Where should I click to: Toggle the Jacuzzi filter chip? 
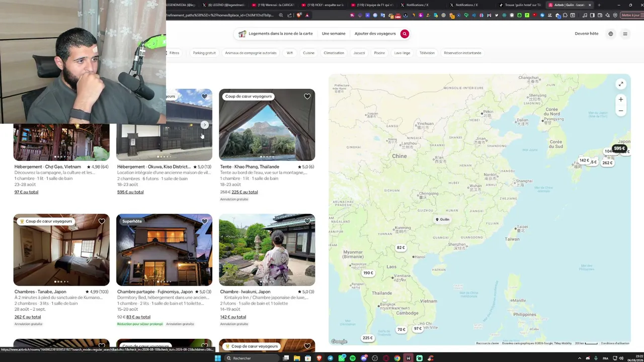359,53
